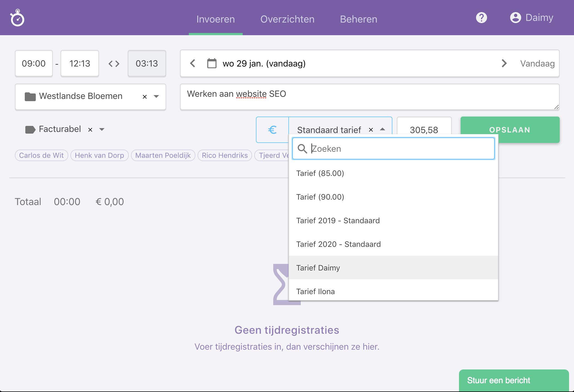Image resolution: width=574 pixels, height=392 pixels.
Task: Click the calendar icon next to the date
Action: click(x=211, y=63)
